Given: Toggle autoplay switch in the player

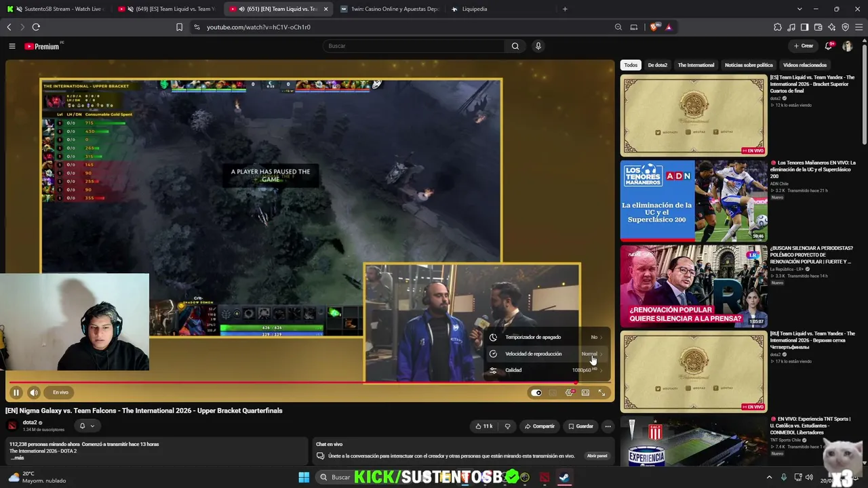Looking at the screenshot, I should 536,392.
